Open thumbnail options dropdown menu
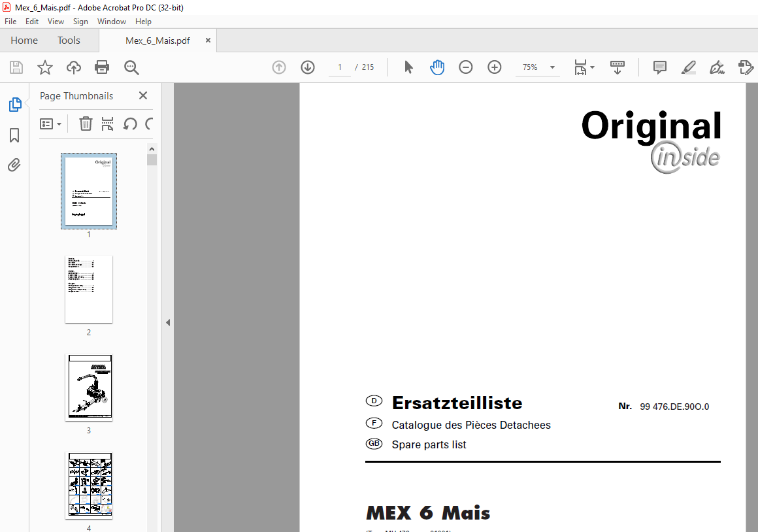 pyautogui.click(x=50, y=124)
